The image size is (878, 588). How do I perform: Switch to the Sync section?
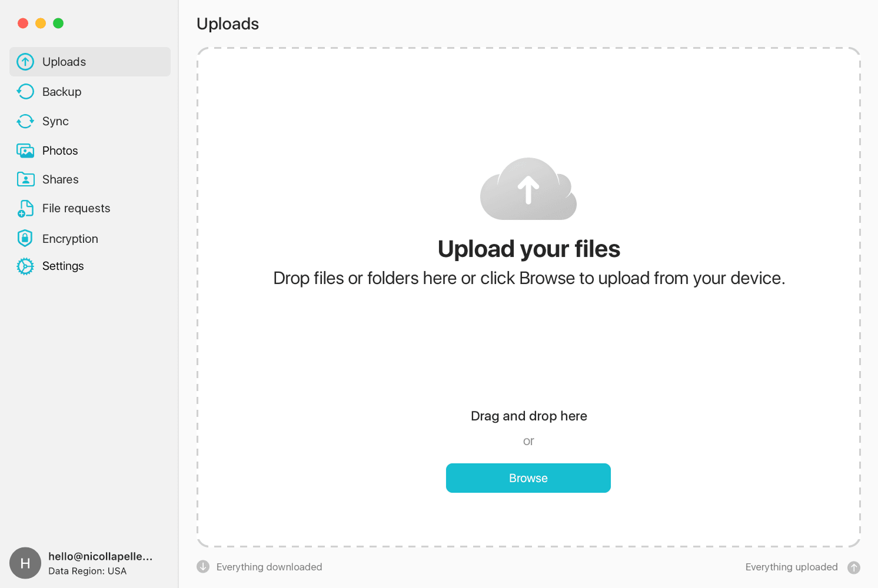pyautogui.click(x=55, y=121)
